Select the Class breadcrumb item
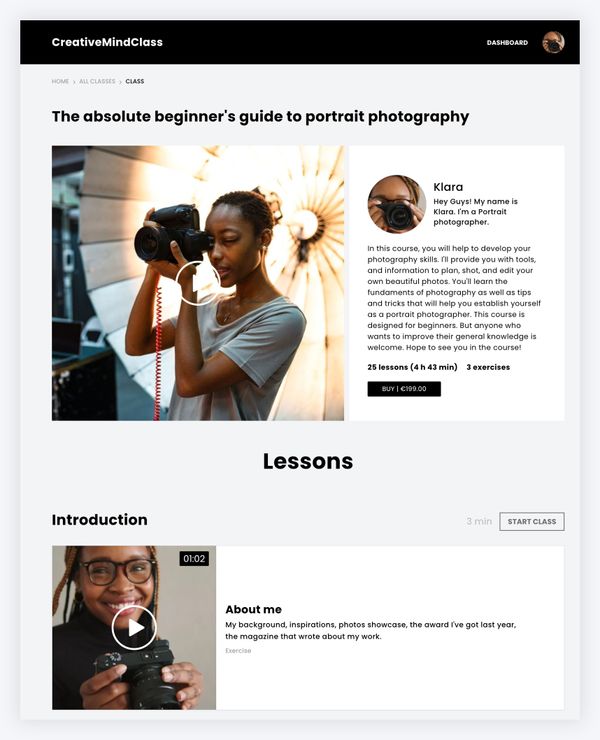Image resolution: width=600 pixels, height=740 pixels. (135, 81)
